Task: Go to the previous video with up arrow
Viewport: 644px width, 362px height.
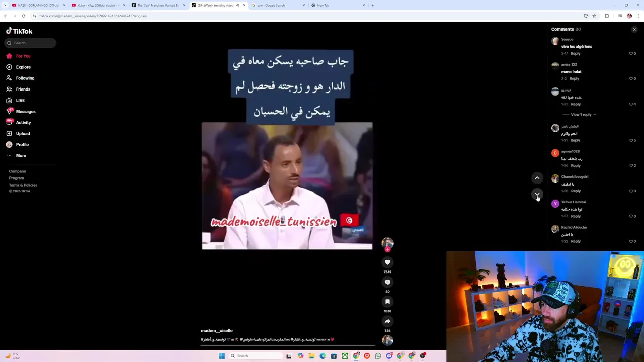Action: (537, 178)
